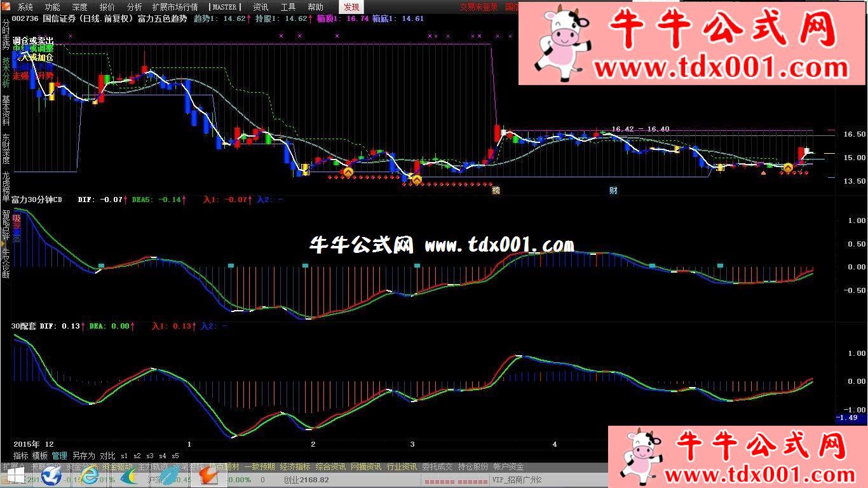Open the 分析 menu
Screen dimensions: 868x488
click(x=135, y=7)
